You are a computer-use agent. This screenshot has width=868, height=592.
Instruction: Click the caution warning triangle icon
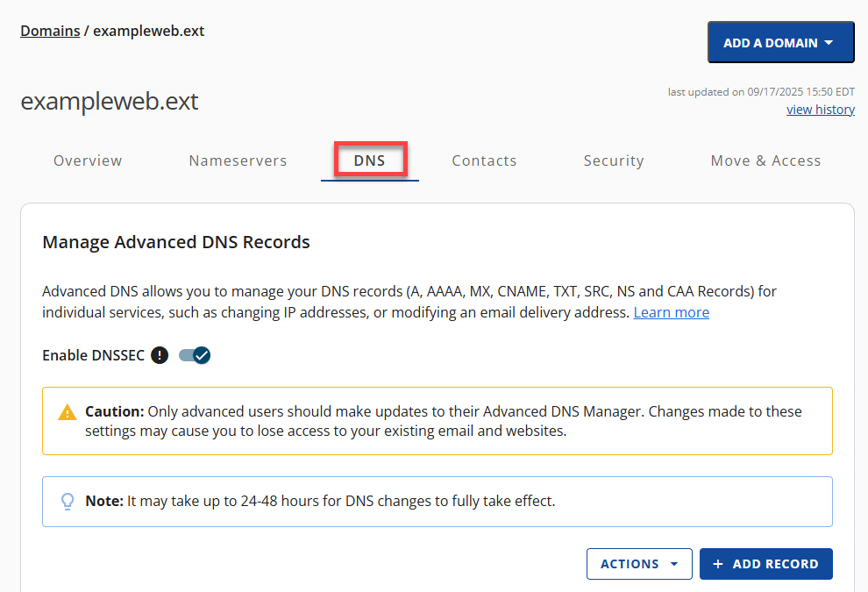67,410
